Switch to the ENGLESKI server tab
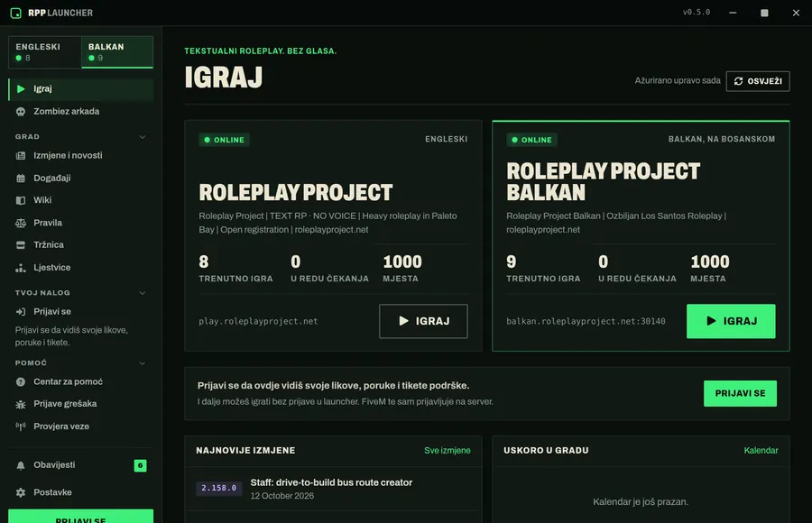Screen dimensions: 812x523 [x=45, y=51]
